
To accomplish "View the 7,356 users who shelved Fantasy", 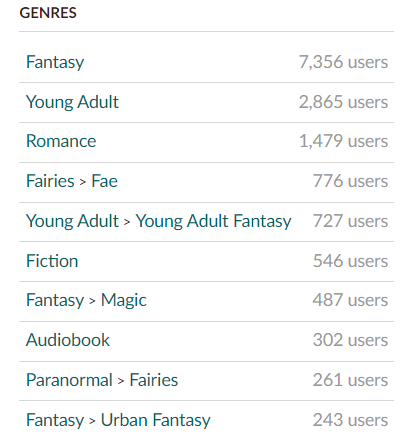I will [343, 62].
